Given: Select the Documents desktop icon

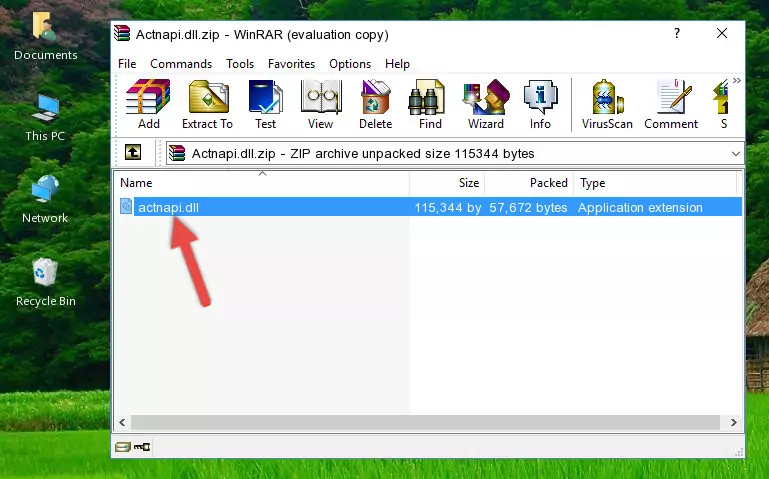Looking at the screenshot, I should tap(46, 36).
